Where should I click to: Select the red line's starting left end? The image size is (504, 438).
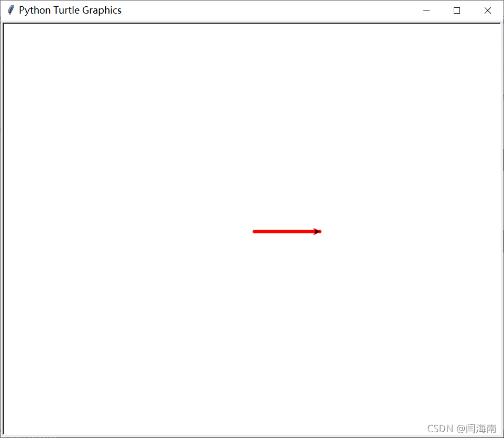254,232
